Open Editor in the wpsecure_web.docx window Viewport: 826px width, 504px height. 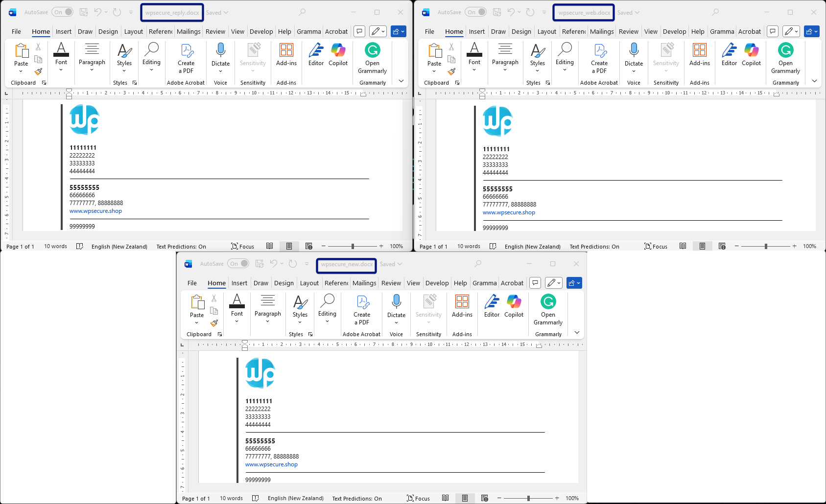(x=729, y=54)
